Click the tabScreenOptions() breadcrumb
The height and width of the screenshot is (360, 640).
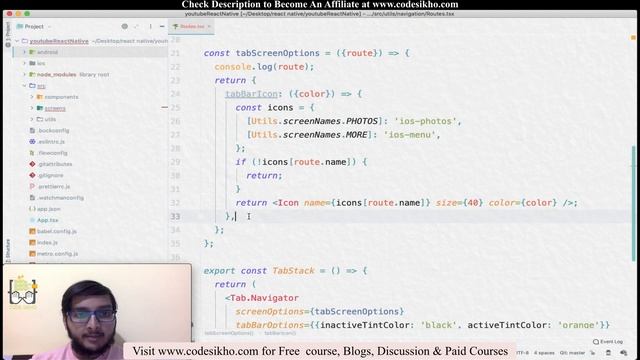click(x=229, y=333)
